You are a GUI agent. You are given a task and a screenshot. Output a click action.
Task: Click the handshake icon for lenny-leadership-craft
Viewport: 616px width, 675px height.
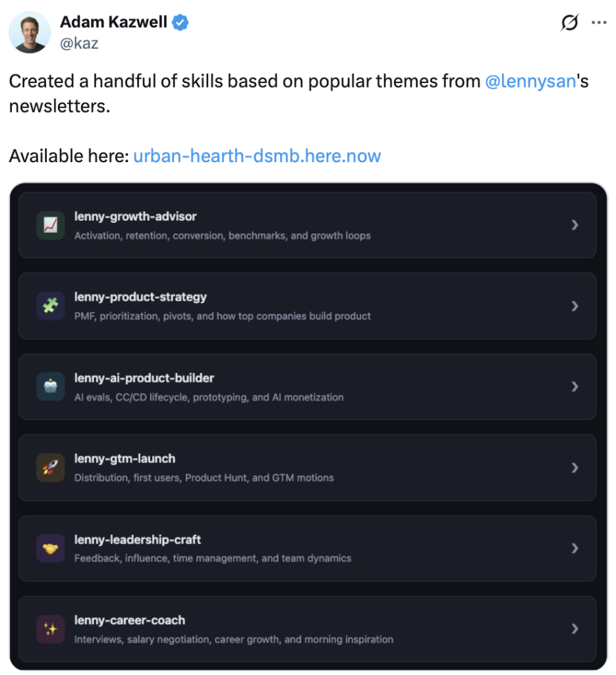click(x=51, y=548)
